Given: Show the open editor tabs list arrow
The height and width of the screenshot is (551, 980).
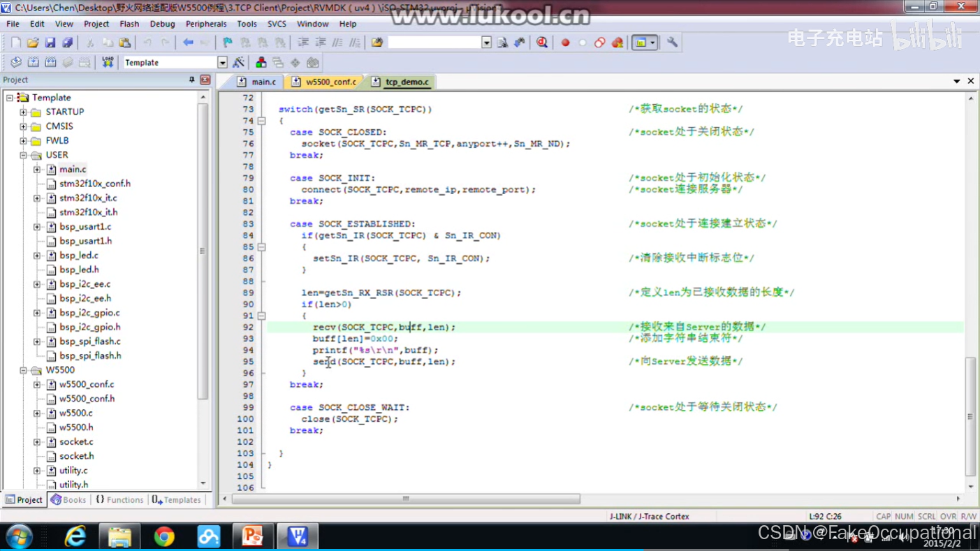Looking at the screenshot, I should pos(957,82).
